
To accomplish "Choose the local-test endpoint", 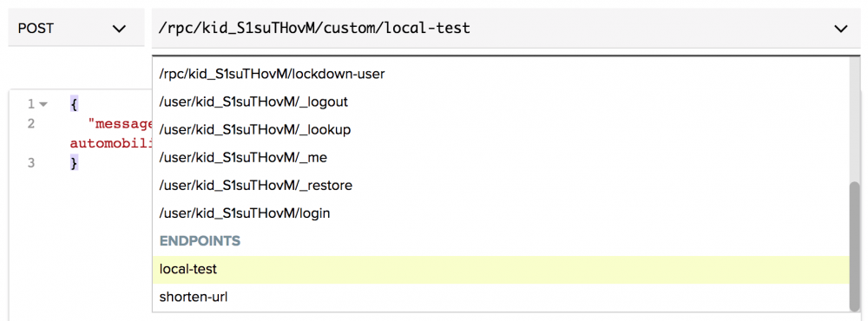I will (x=501, y=270).
